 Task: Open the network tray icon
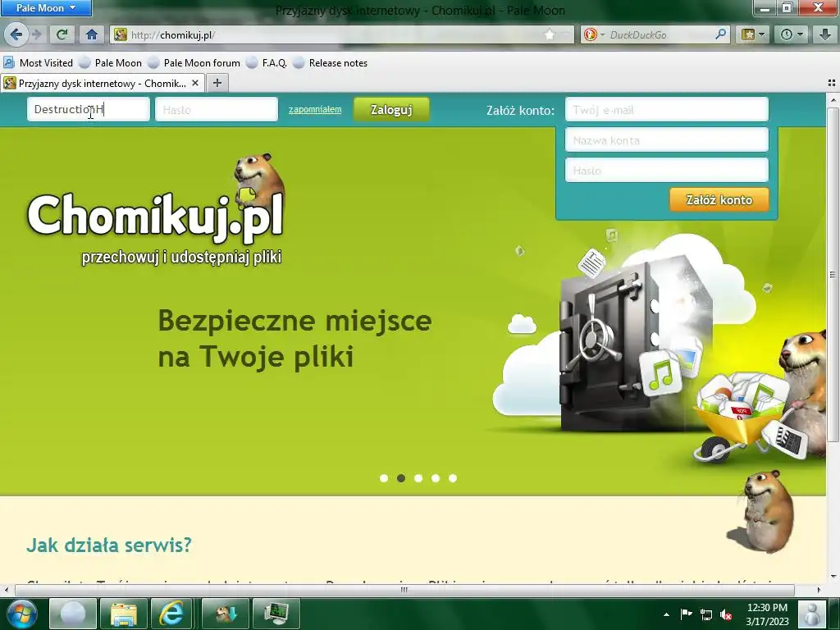(x=706, y=614)
